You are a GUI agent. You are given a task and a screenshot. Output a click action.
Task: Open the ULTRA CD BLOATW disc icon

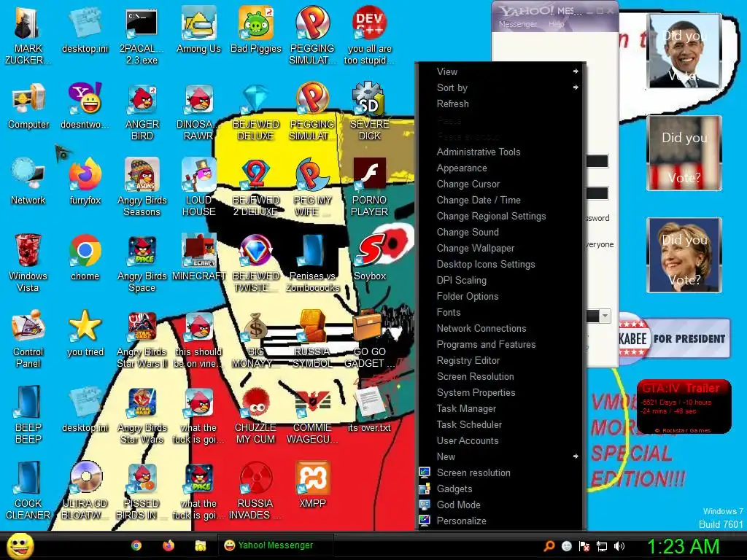85,490
